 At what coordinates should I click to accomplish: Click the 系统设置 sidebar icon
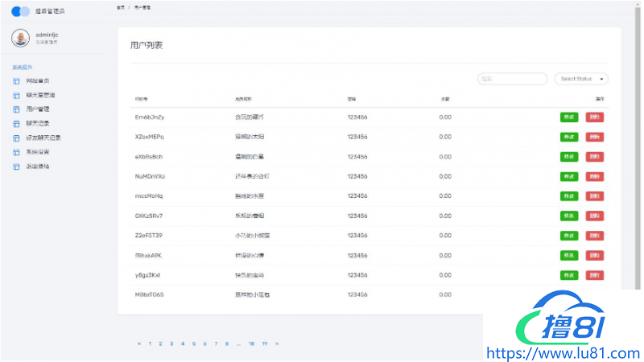pos(16,152)
